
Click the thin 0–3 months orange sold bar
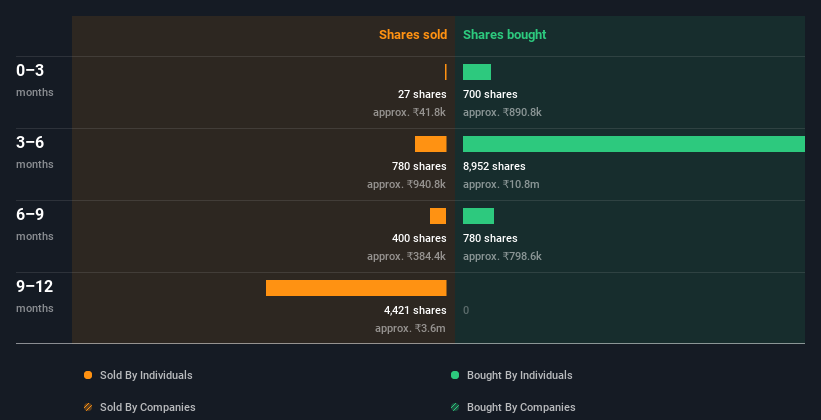click(x=446, y=72)
